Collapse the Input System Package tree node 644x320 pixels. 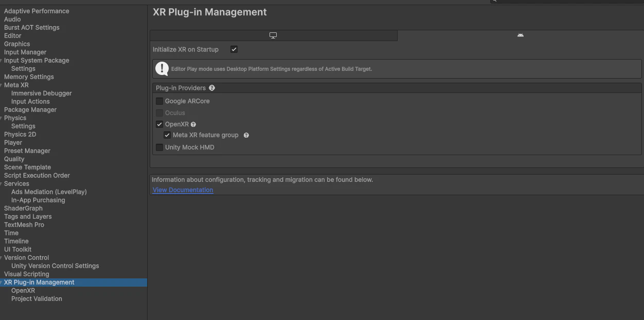click(2, 61)
